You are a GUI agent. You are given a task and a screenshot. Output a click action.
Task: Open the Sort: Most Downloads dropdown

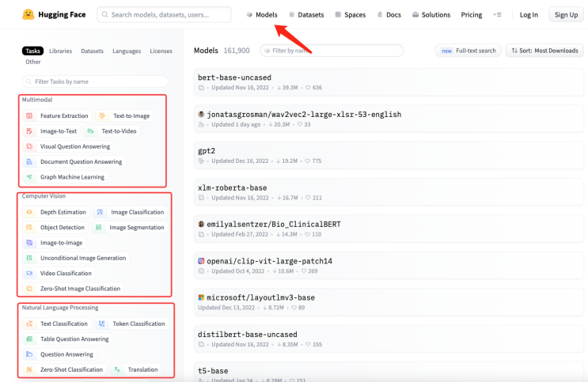coord(544,51)
